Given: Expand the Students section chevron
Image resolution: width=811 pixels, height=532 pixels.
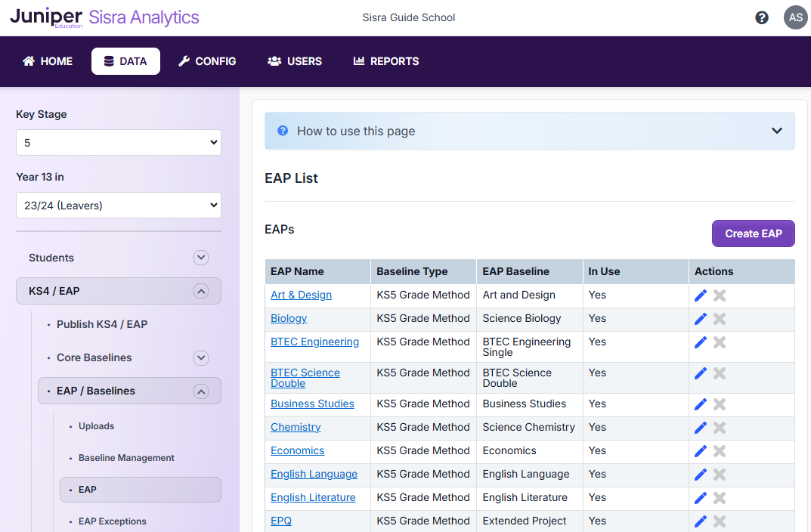Looking at the screenshot, I should [x=201, y=258].
